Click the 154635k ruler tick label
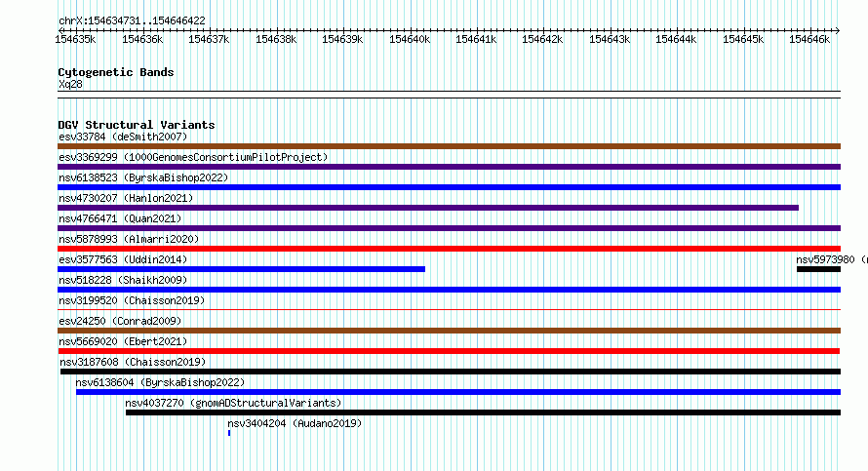 click(75, 39)
